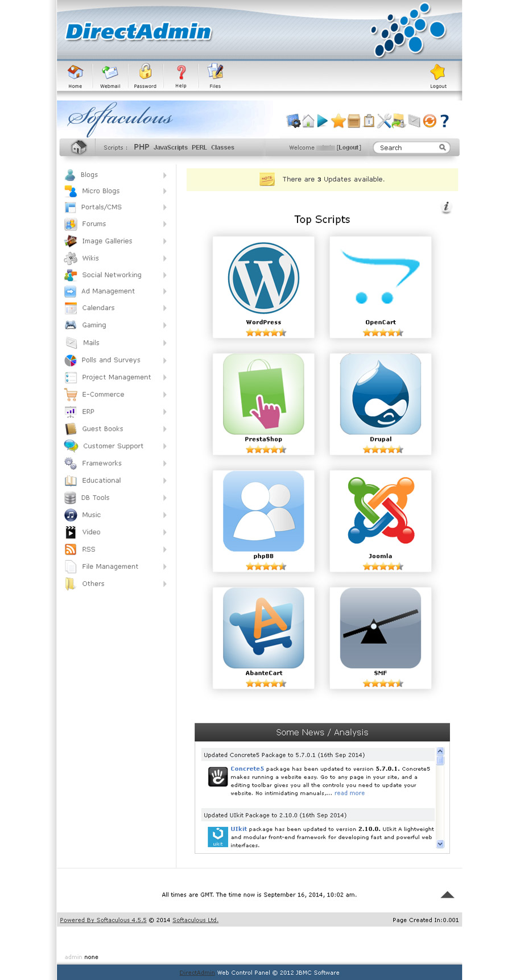Open the Files icon in DirectAdmin toolbar

[215, 72]
